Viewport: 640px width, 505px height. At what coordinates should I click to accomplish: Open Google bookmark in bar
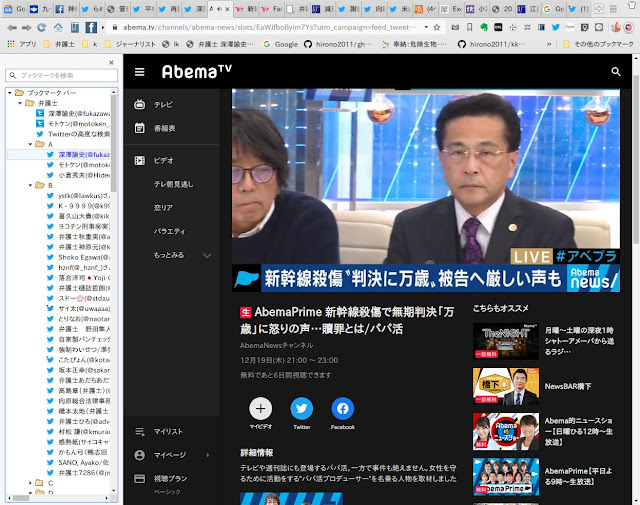(281, 44)
